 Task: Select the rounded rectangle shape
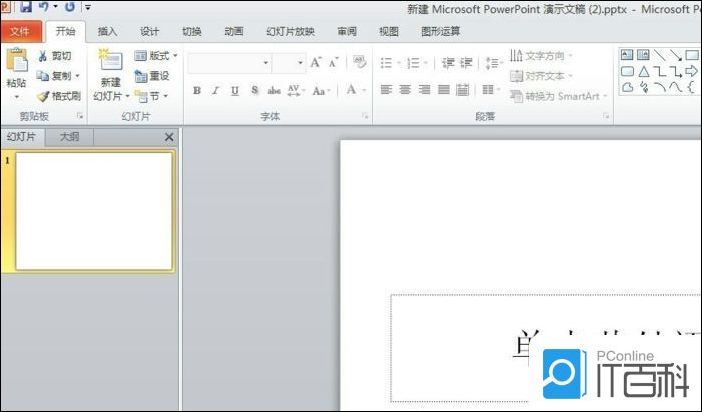[x=627, y=71]
